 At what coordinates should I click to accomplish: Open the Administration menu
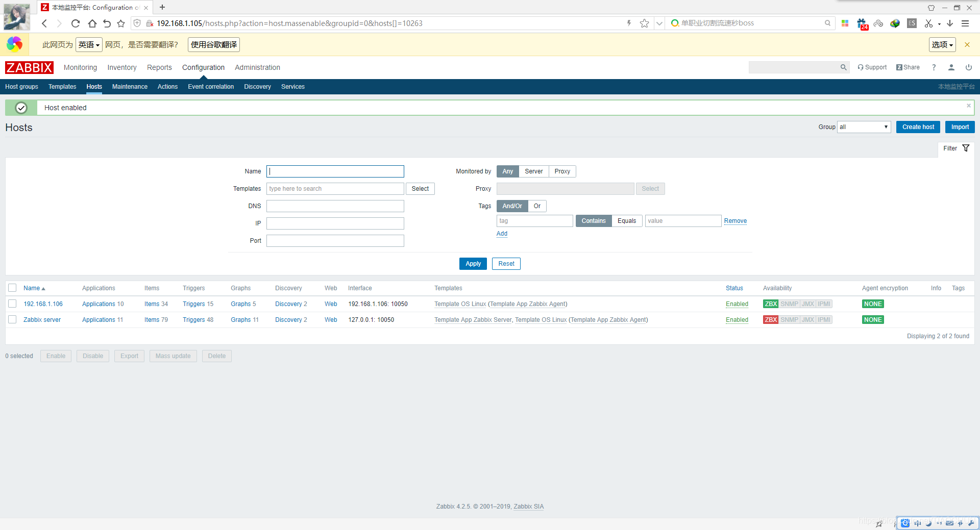point(257,67)
